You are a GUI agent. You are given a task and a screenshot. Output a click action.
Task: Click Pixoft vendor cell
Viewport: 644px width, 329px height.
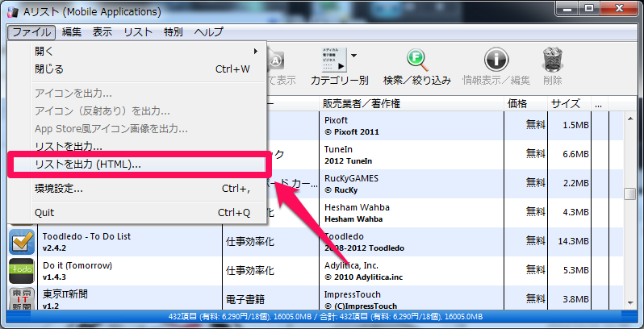tap(412, 126)
